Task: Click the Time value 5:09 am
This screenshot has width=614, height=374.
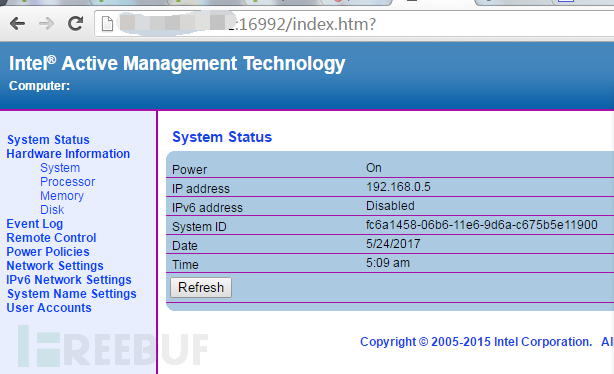Action: 388,263
